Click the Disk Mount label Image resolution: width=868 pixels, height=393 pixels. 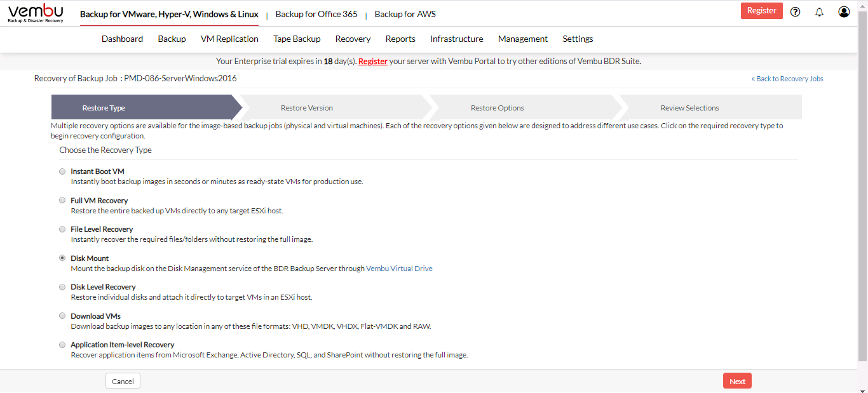[x=90, y=258]
